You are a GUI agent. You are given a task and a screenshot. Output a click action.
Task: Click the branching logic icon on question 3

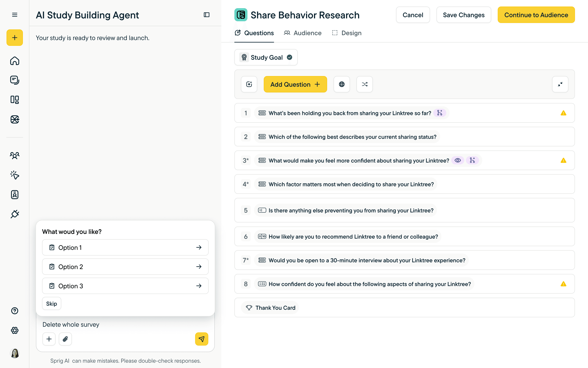tap(472, 160)
